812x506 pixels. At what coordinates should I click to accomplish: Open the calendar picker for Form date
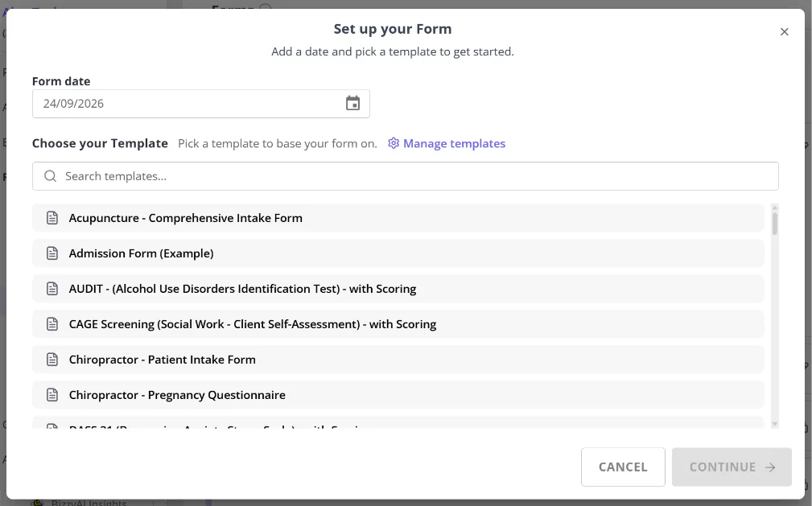[x=352, y=103]
